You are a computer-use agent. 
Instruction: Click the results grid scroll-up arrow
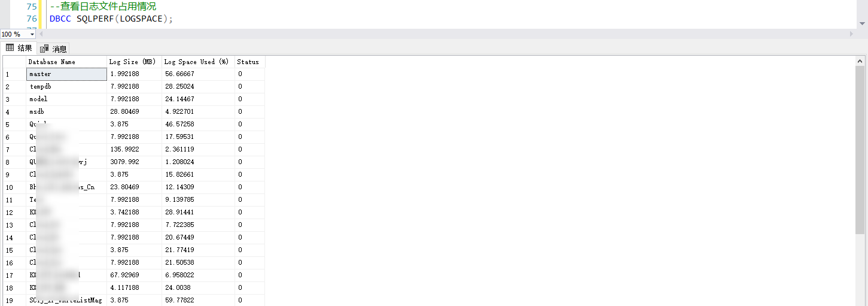coord(860,61)
